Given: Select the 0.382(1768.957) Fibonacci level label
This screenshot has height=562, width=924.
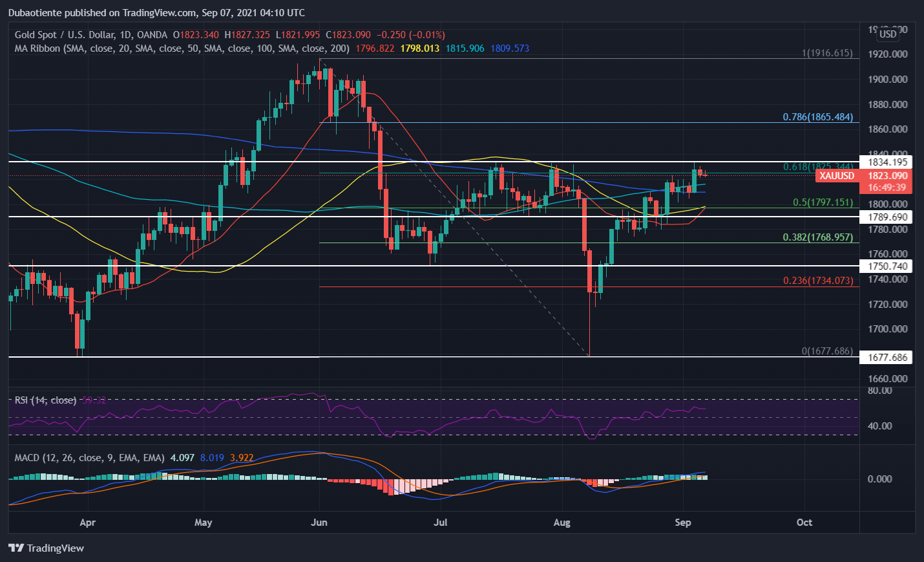Looking at the screenshot, I should (x=818, y=237).
